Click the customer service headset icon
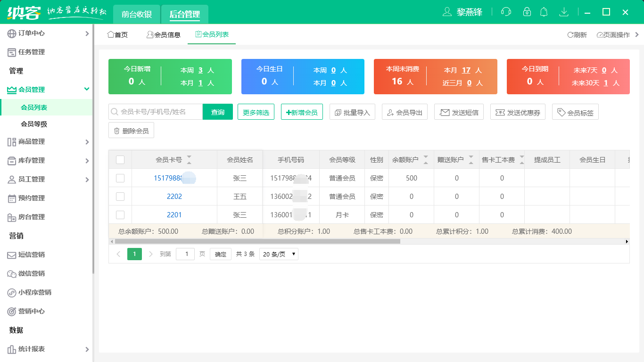The image size is (644, 362). coord(506,12)
